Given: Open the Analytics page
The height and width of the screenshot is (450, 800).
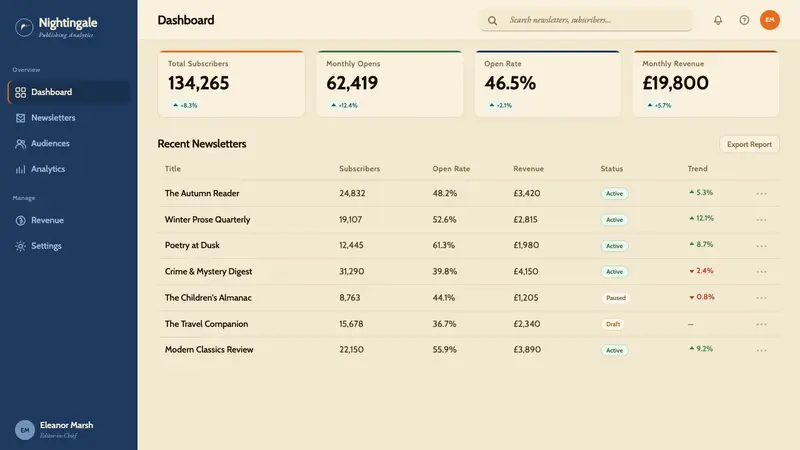Looking at the screenshot, I should (69, 169).
